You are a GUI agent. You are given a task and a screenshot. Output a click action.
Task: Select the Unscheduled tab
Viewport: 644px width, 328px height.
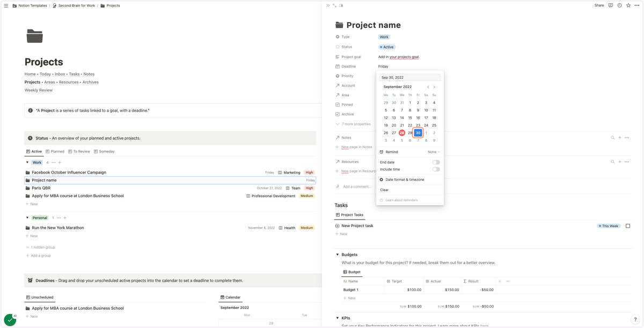[x=40, y=297]
